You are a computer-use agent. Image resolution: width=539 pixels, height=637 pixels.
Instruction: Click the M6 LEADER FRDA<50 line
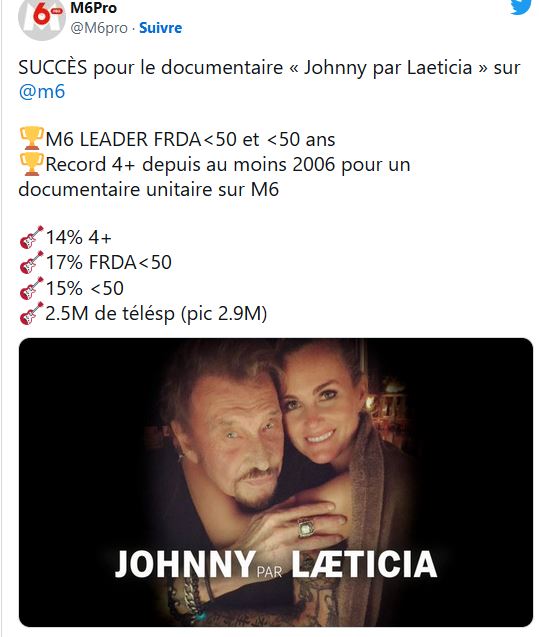pos(190,139)
